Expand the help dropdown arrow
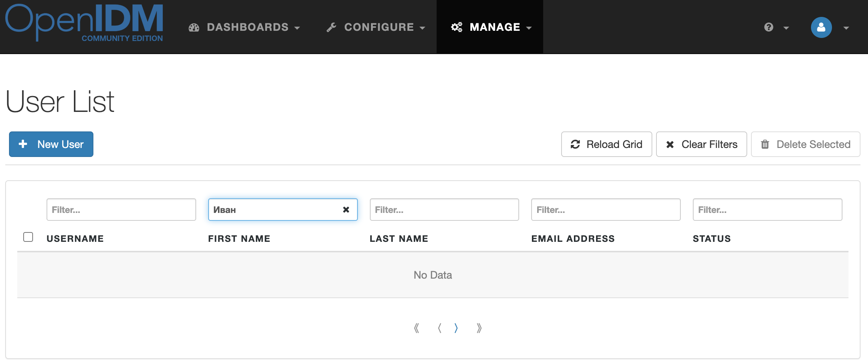The image size is (868, 362). (x=786, y=28)
